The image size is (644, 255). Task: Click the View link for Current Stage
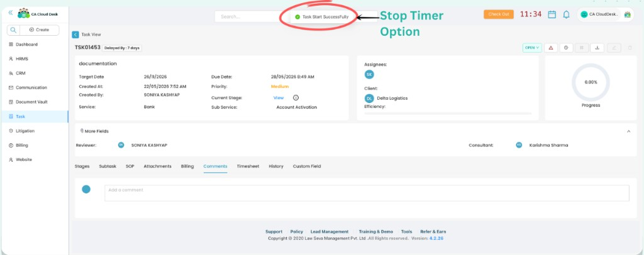pyautogui.click(x=279, y=97)
